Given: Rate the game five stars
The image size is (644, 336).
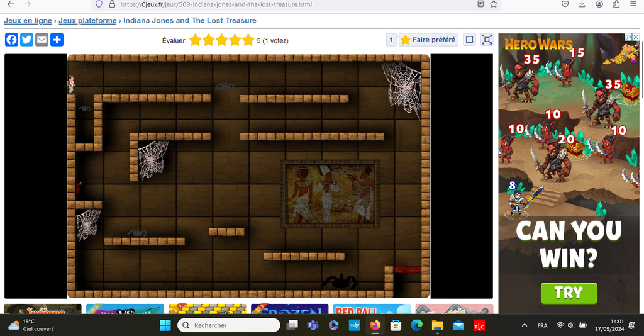Looking at the screenshot, I should [248, 40].
